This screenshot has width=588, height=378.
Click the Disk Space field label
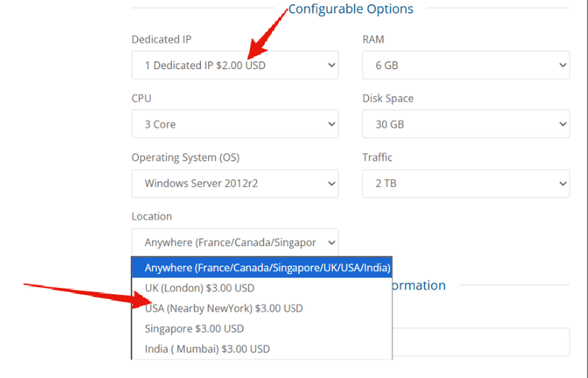tap(388, 99)
